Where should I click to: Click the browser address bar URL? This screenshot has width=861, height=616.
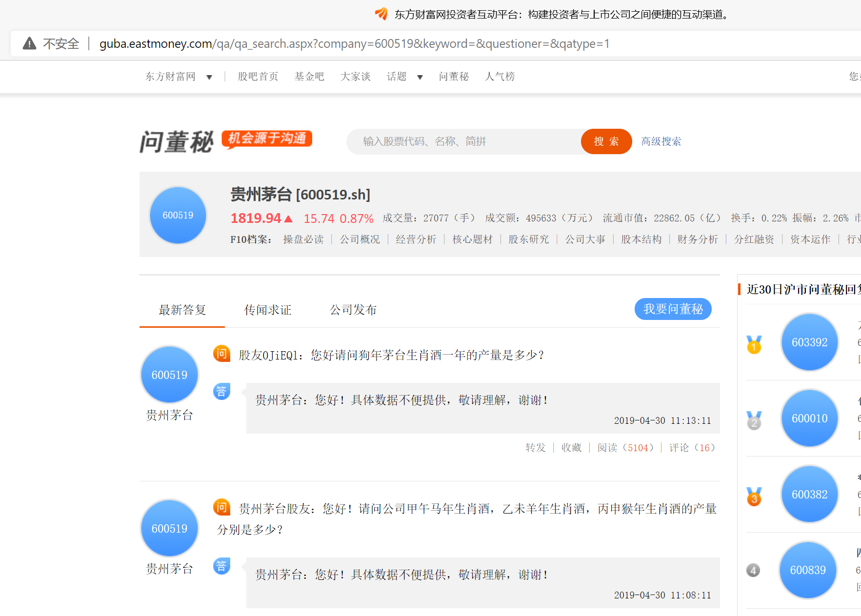[x=355, y=44]
